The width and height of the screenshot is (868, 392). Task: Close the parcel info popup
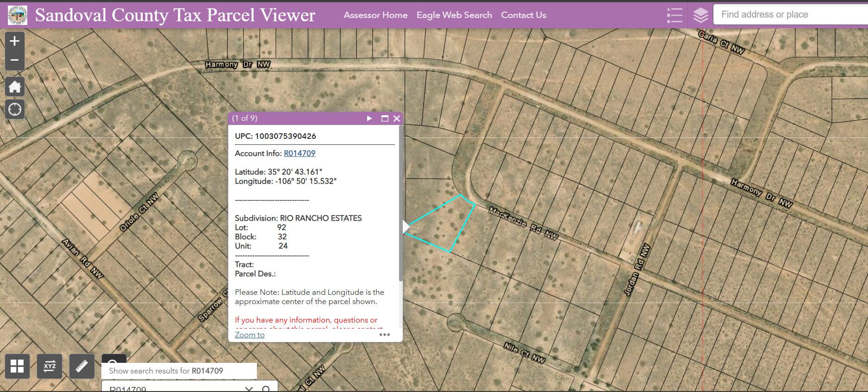pos(397,118)
